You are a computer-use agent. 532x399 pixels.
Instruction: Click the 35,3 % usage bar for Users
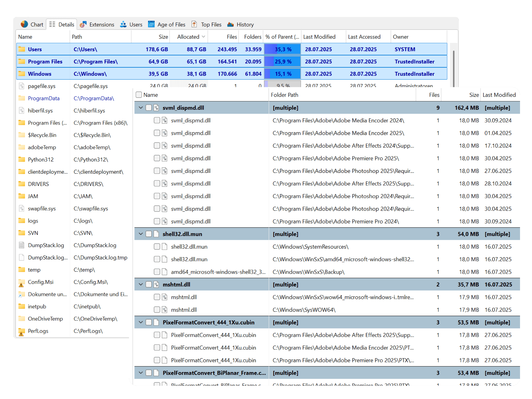[282, 49]
